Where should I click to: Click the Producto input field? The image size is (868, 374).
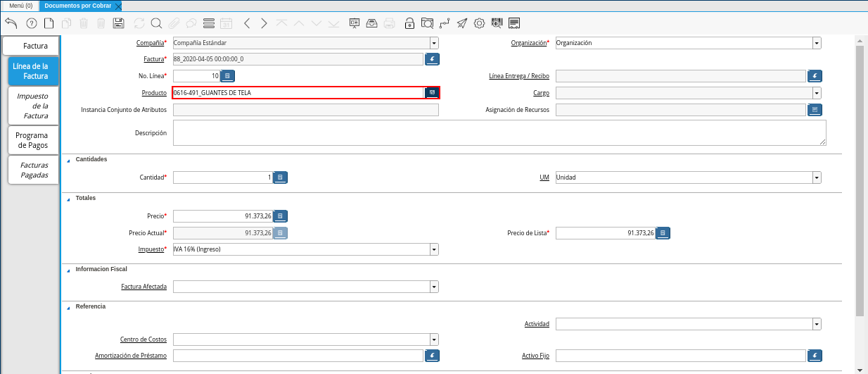(x=298, y=93)
